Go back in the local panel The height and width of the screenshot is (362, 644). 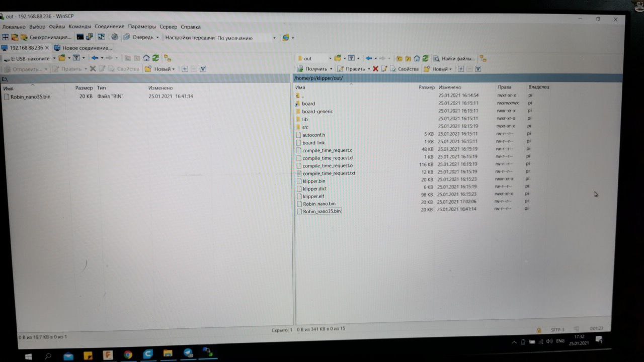coord(94,58)
